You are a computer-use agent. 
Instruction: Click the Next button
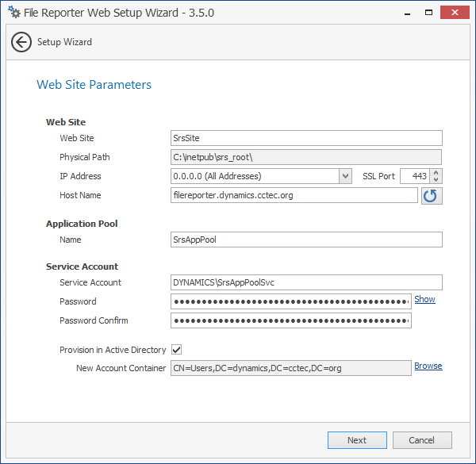pos(357,440)
